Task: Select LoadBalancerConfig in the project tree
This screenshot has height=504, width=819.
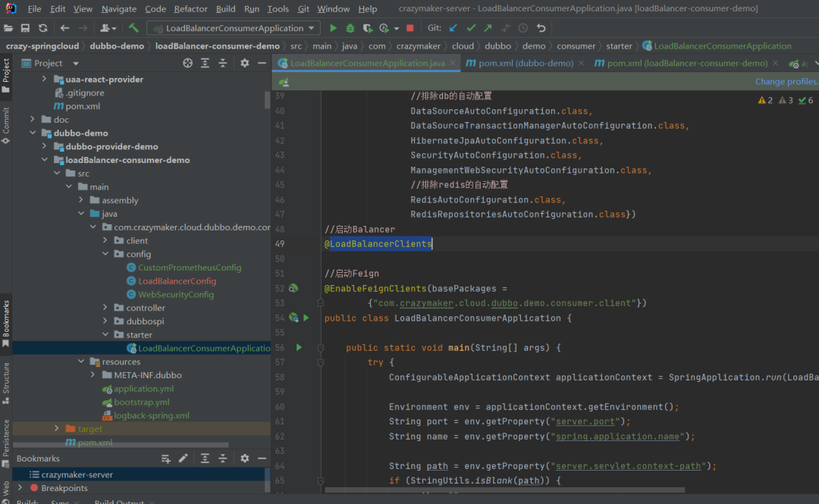Action: pyautogui.click(x=177, y=281)
